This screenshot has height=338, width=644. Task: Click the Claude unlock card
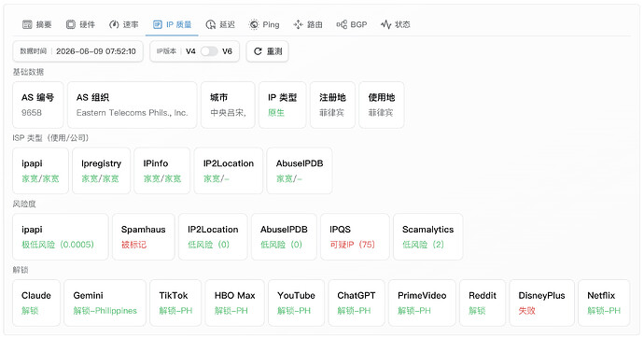click(x=36, y=303)
